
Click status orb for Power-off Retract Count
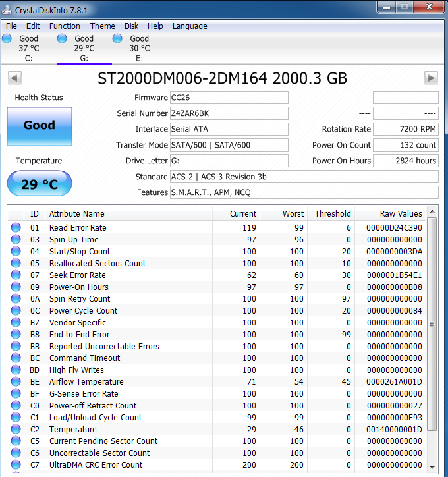click(16, 405)
